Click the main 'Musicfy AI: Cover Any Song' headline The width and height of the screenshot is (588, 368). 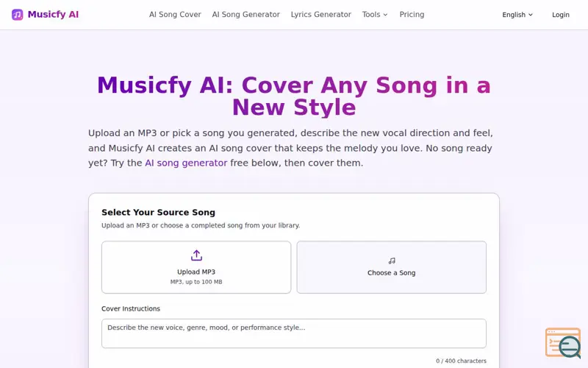click(x=294, y=96)
